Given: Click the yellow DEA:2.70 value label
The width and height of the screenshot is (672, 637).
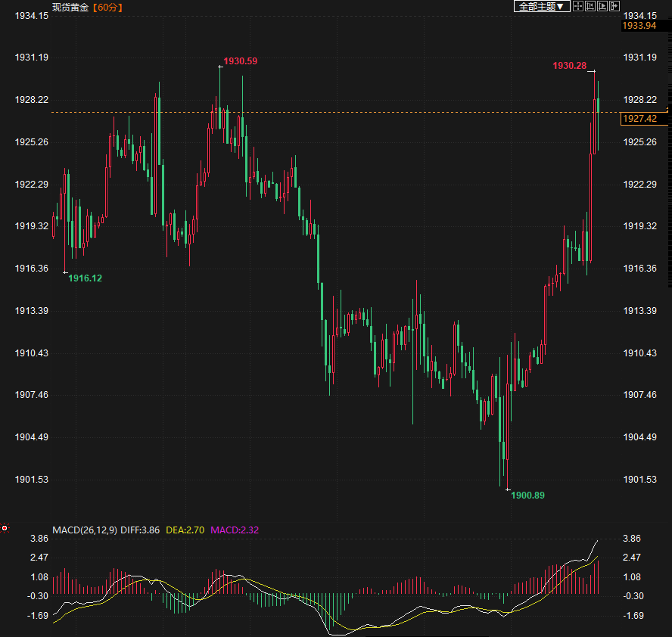Looking at the screenshot, I should click(185, 530).
